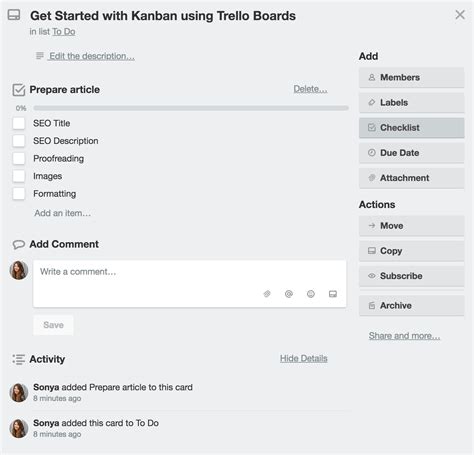The height and width of the screenshot is (455, 474).
Task: Click the Activity list icon
Action: 19,359
